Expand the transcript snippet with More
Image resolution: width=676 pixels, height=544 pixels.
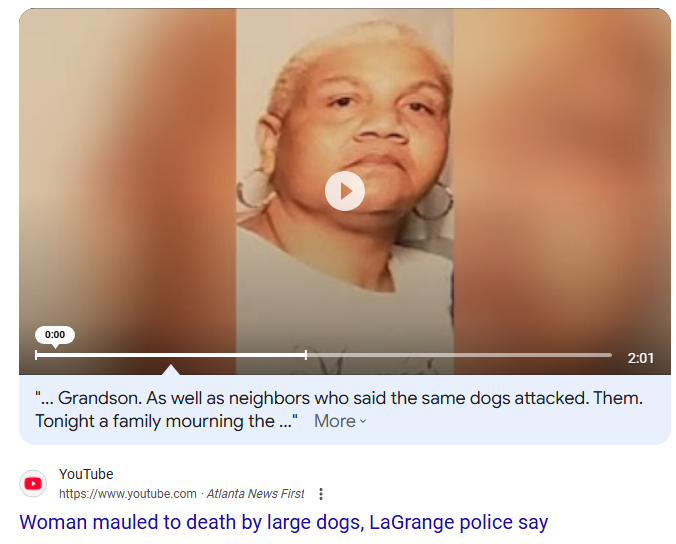click(x=340, y=421)
